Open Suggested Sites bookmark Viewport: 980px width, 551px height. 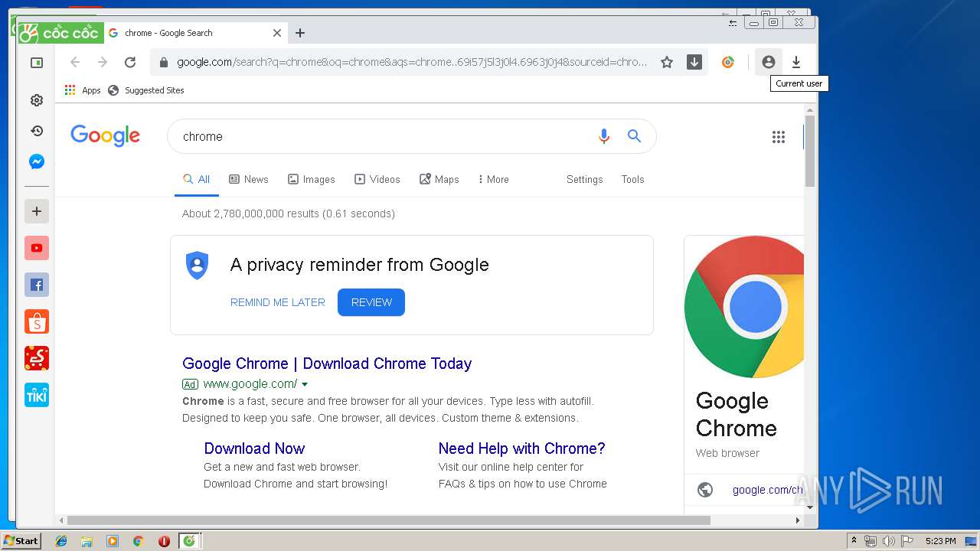tap(146, 90)
